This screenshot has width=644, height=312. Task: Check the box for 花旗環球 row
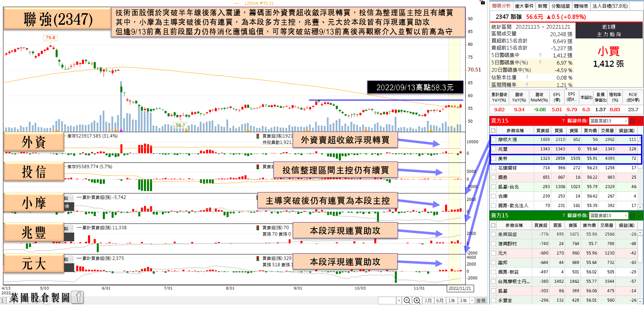(x=493, y=168)
